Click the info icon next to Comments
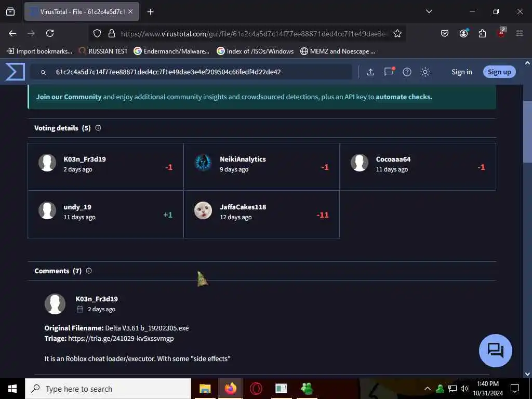The width and height of the screenshot is (532, 399). click(x=89, y=271)
